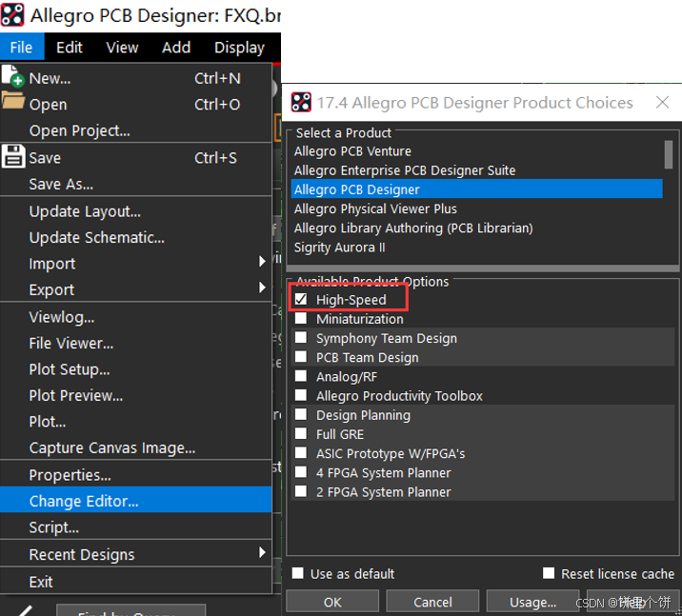Choose the Plot... menu entry
The width and height of the screenshot is (682, 616).
(135, 421)
